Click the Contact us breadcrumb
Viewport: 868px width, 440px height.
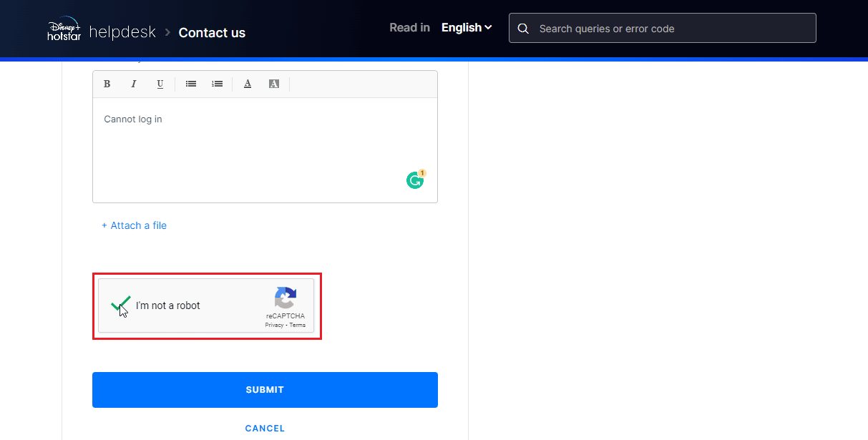pos(212,32)
